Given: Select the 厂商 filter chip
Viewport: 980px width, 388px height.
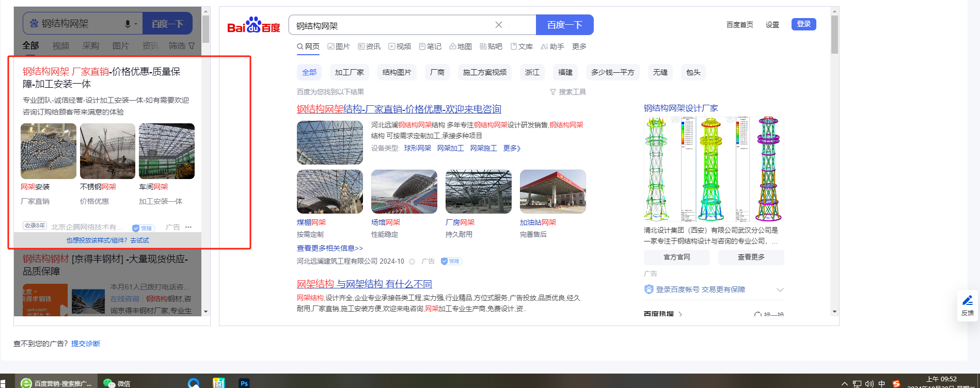Looking at the screenshot, I should click(x=437, y=72).
